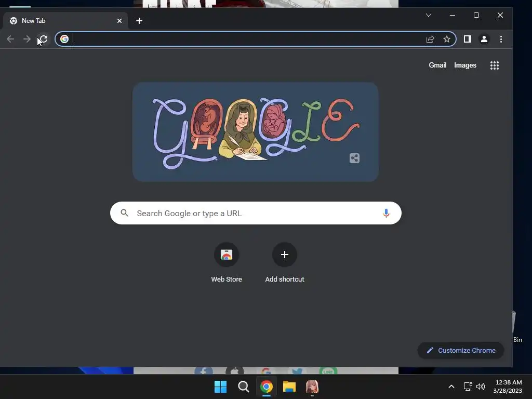Reload the page with the refresh icon

click(x=44, y=39)
